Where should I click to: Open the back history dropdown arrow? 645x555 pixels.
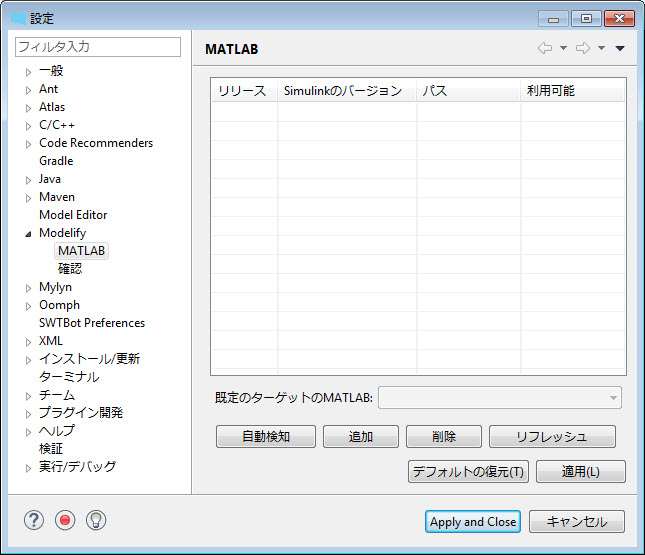point(564,48)
